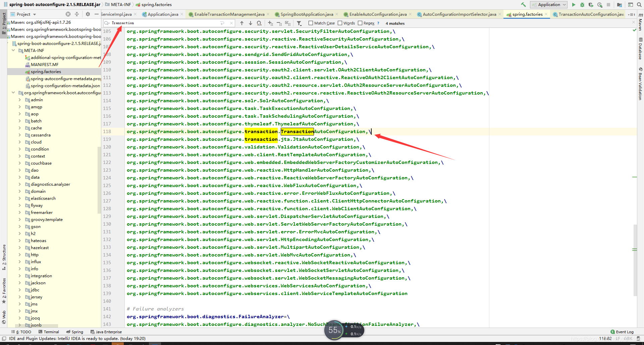Unselect occurrence icon in the search bar
Viewport: 644px width, 345px height.
click(x=279, y=23)
